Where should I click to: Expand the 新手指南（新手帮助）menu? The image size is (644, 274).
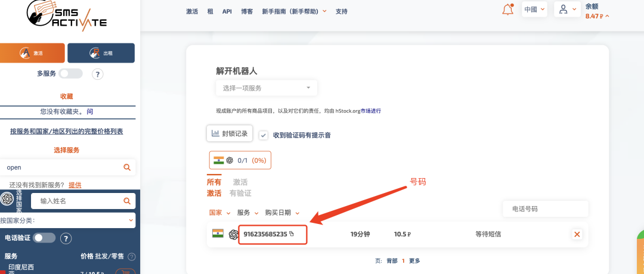point(294,11)
